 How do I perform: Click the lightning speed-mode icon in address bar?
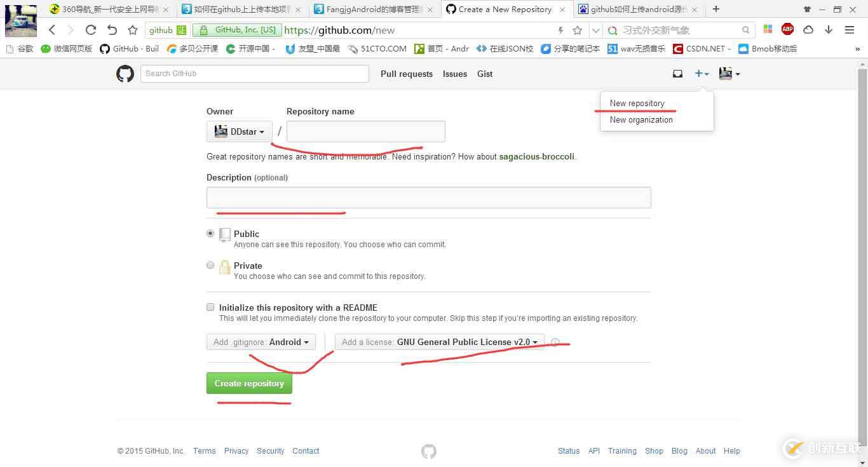click(x=560, y=30)
